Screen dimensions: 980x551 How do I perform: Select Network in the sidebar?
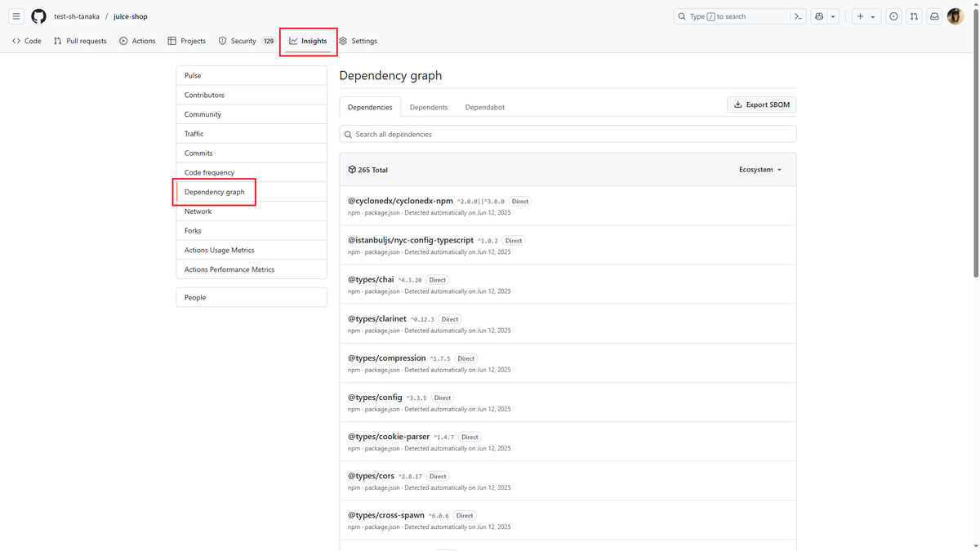(252, 211)
